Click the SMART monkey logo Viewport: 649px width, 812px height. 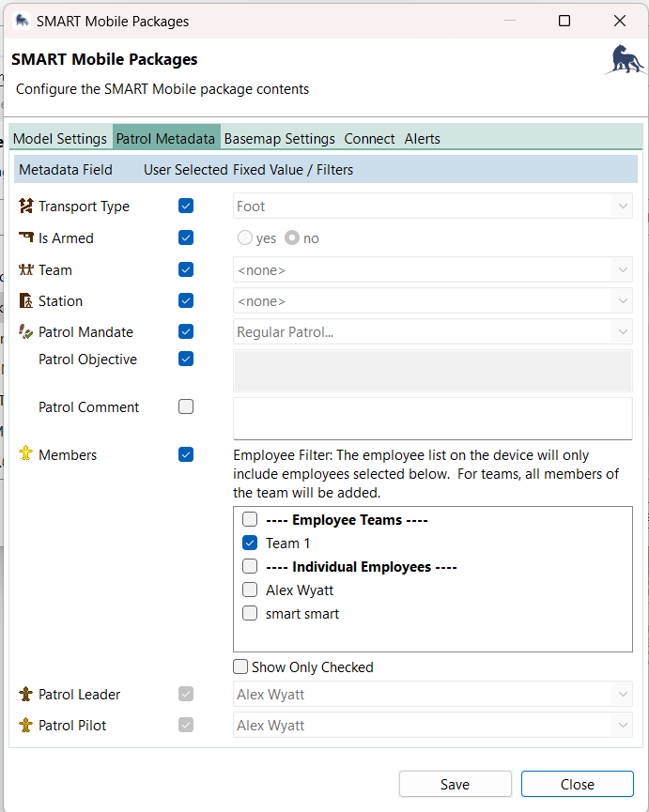pos(625,60)
